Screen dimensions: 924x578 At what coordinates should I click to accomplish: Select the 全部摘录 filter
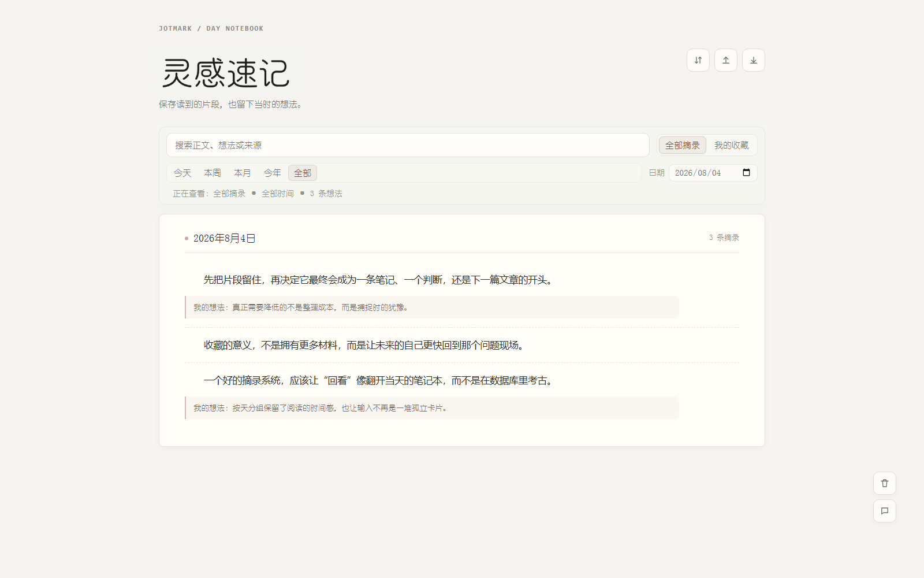pyautogui.click(x=683, y=145)
